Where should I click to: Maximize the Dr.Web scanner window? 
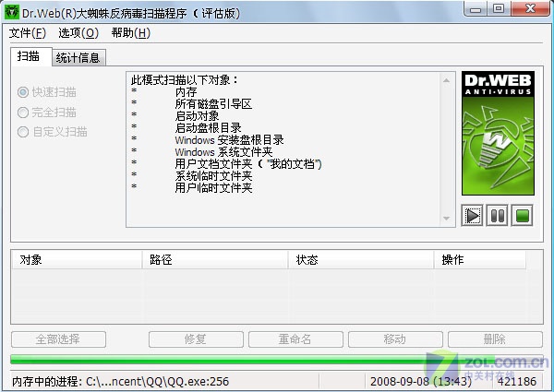pyautogui.click(x=499, y=8)
